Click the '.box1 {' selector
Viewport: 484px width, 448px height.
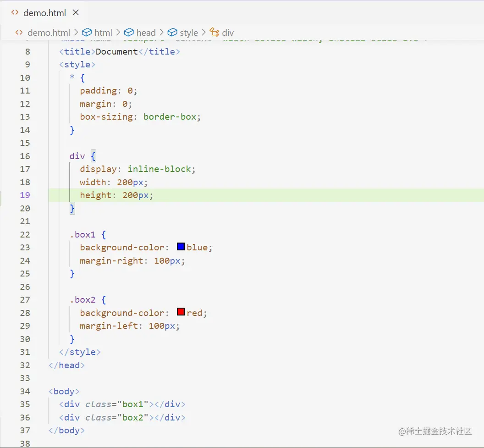tap(88, 235)
